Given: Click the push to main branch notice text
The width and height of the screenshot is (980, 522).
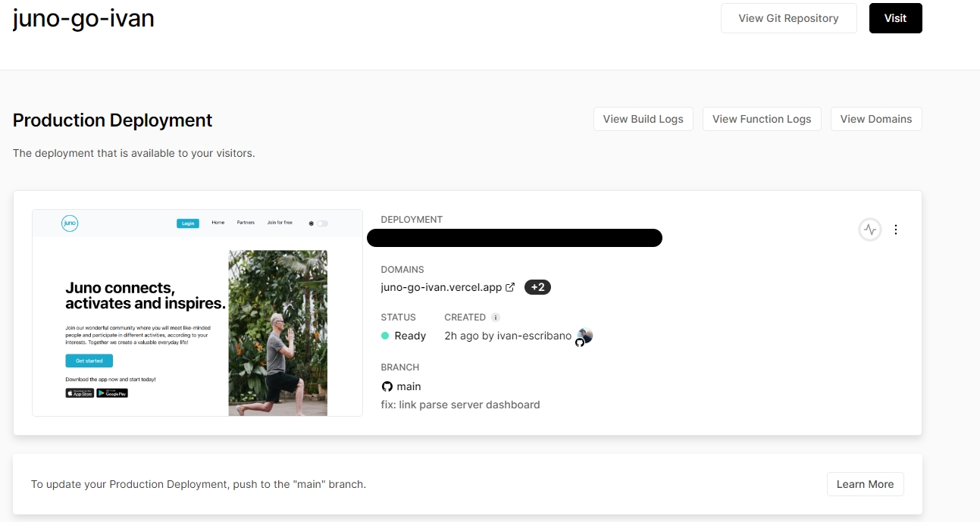Looking at the screenshot, I should point(199,484).
